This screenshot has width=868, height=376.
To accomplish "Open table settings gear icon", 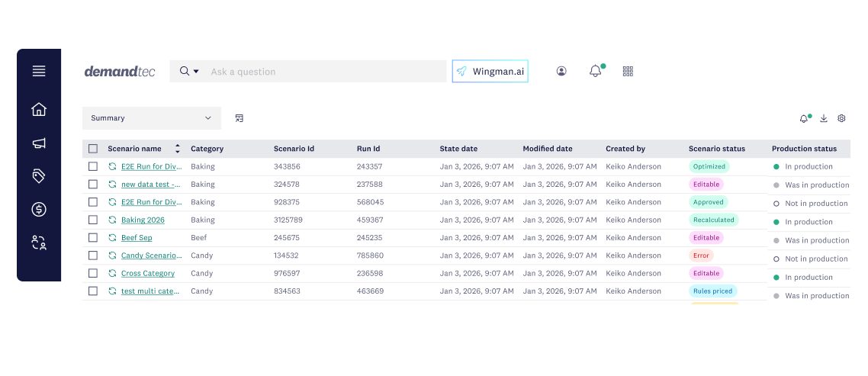I will click(x=841, y=118).
